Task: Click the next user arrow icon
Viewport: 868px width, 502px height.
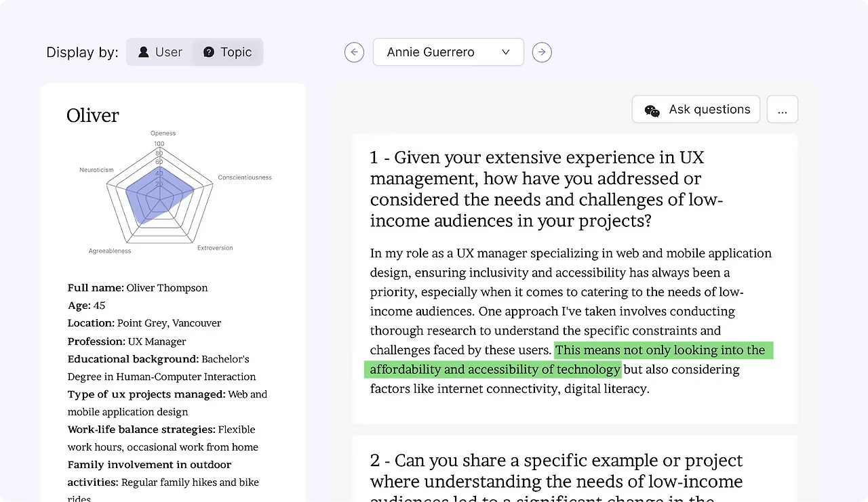Action: point(542,52)
